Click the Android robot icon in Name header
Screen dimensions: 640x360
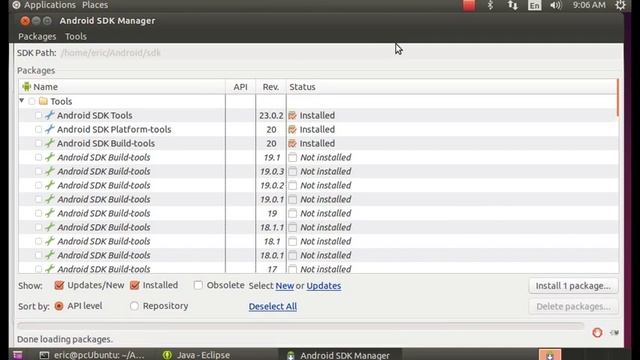pos(27,87)
